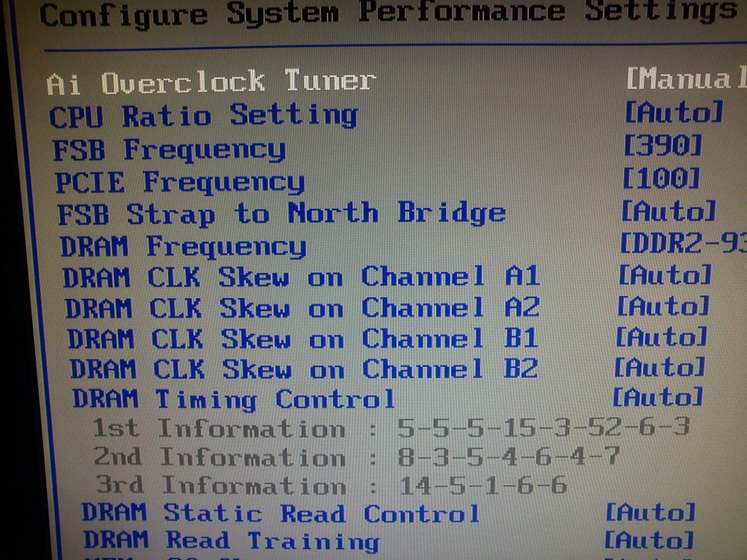The width and height of the screenshot is (747, 560).
Task: Select the DRAM Read Training option
Action: pos(231,540)
